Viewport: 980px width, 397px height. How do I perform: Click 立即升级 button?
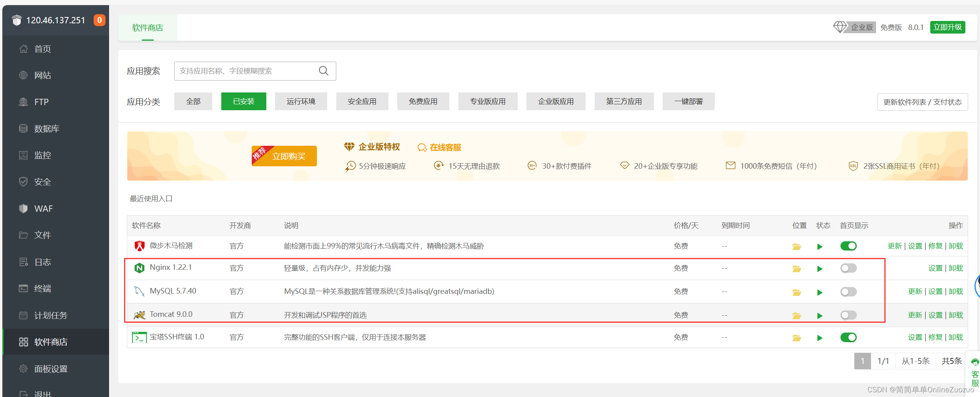(948, 27)
